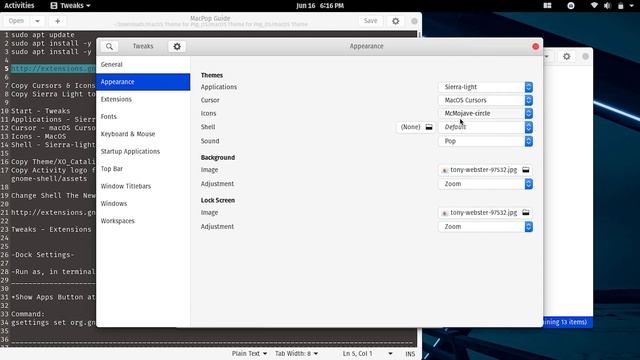
Task: Select General in Tweaks sidebar
Action: coord(143,64)
